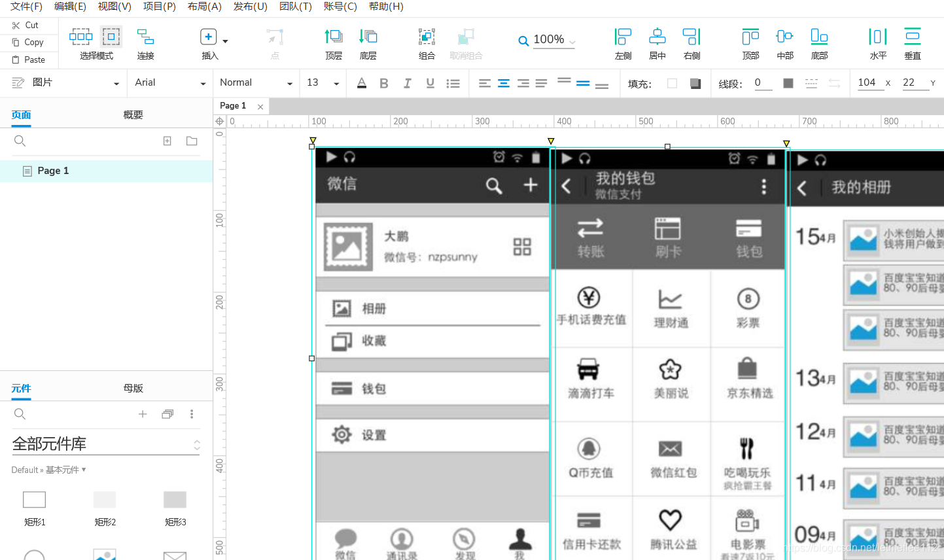This screenshot has height=560, width=944.
Task: Select the first 选择模式 selection mode icon
Action: (x=81, y=36)
